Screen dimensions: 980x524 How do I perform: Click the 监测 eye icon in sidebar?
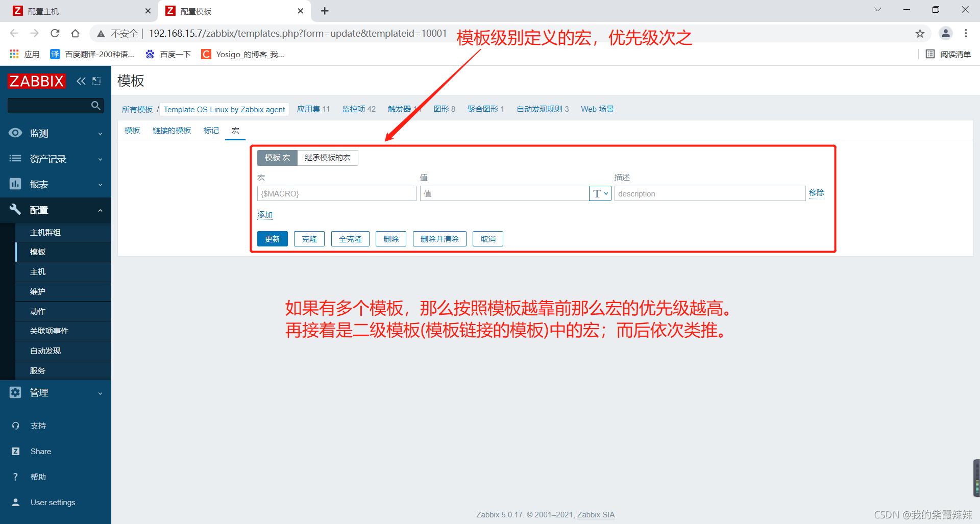pyautogui.click(x=15, y=133)
